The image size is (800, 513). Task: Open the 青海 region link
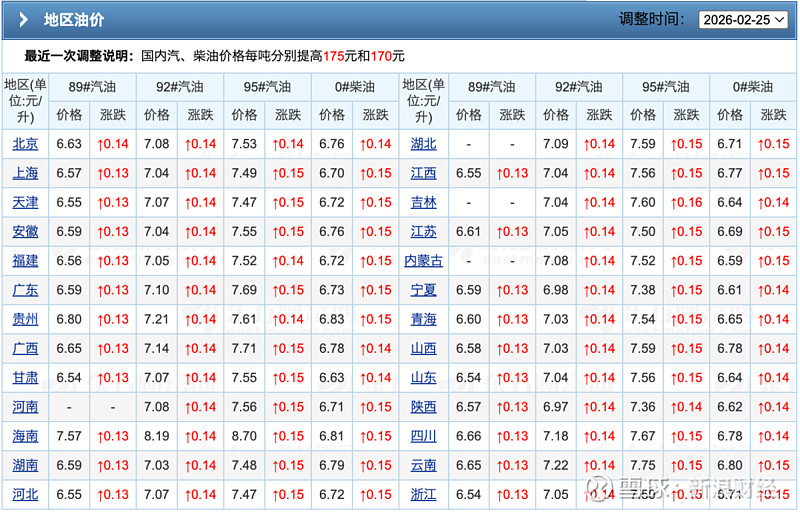pos(423,319)
